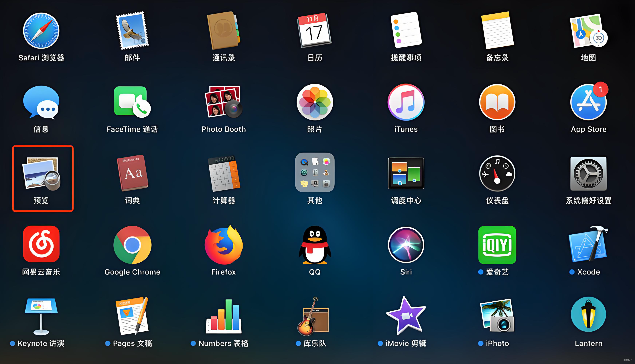635x364 pixels.
Task: Open iTunes music app
Action: [406, 102]
